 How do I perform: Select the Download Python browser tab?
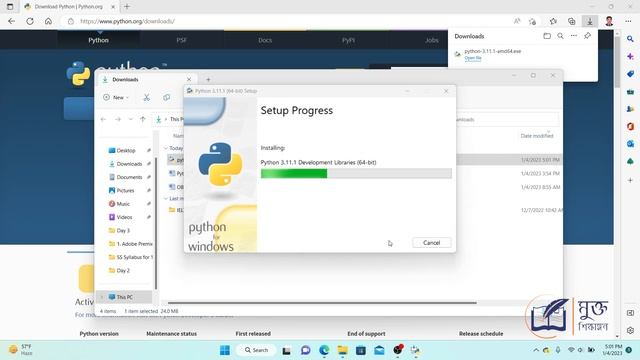click(x=69, y=7)
